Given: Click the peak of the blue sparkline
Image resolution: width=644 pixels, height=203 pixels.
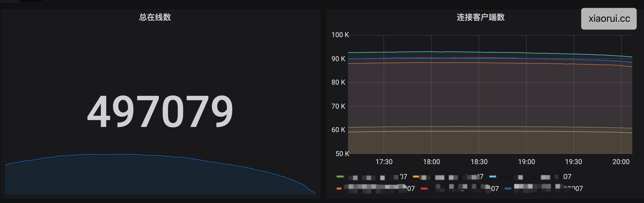Looking at the screenshot, I should [120, 154].
